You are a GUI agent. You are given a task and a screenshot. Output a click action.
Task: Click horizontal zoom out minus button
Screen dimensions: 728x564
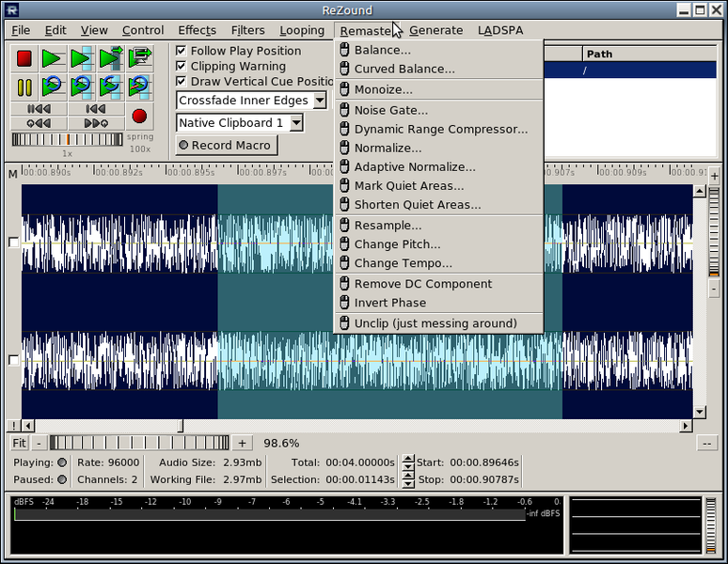pyautogui.click(x=39, y=443)
